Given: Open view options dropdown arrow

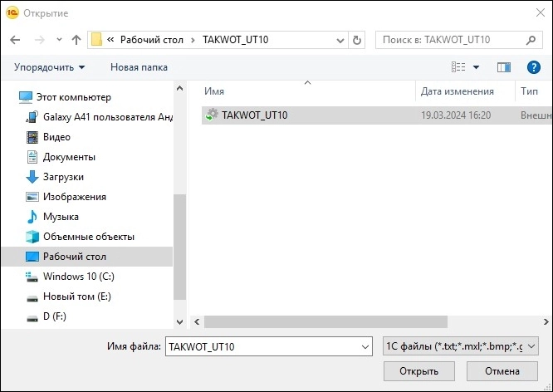Looking at the screenshot, I should click(x=476, y=67).
